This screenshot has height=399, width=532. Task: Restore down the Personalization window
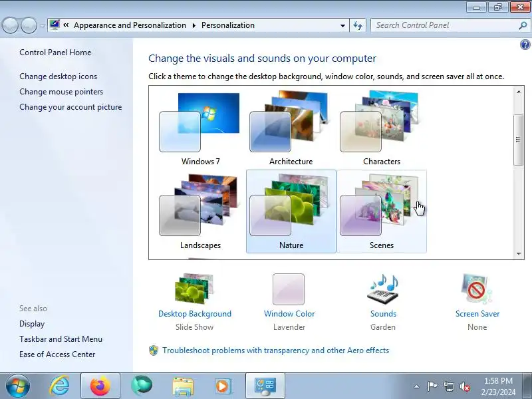(497, 7)
